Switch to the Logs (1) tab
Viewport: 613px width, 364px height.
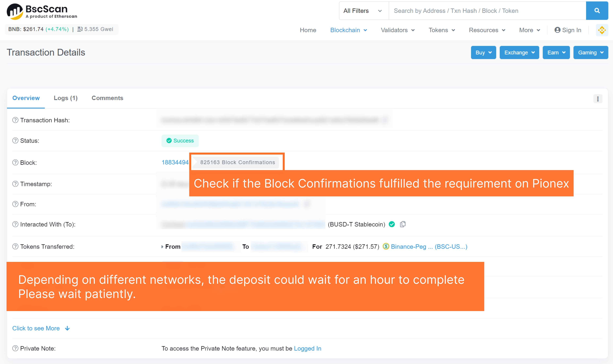coord(66,98)
